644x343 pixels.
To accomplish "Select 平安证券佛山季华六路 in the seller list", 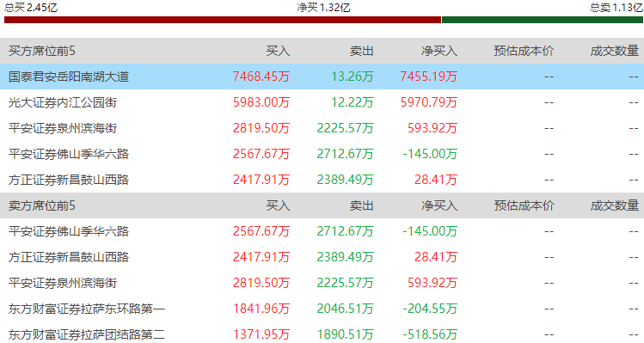I will [322, 231].
